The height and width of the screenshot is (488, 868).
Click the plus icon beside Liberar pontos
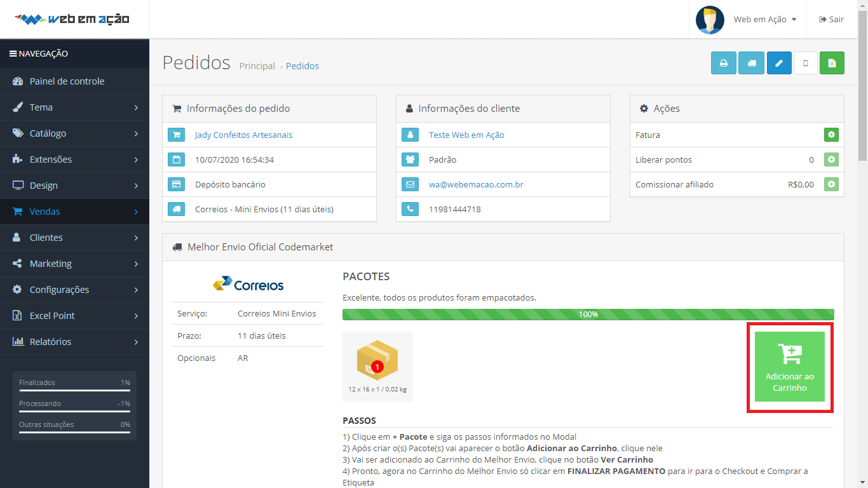coord(831,159)
